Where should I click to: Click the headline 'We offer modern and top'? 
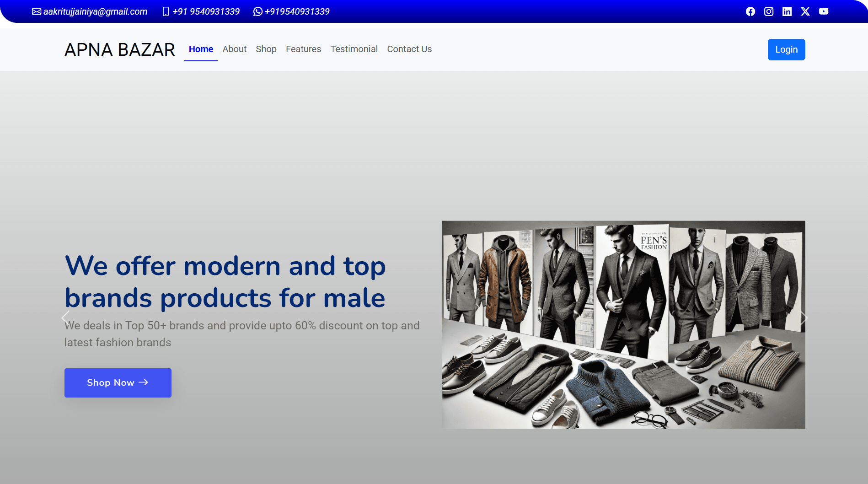click(225, 266)
